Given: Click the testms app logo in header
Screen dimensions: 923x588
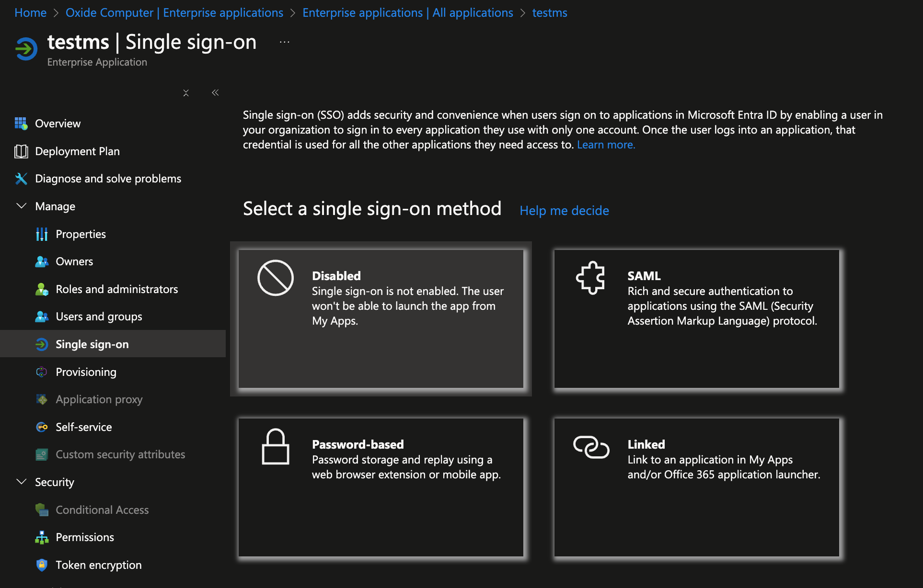Looking at the screenshot, I should click(26, 49).
